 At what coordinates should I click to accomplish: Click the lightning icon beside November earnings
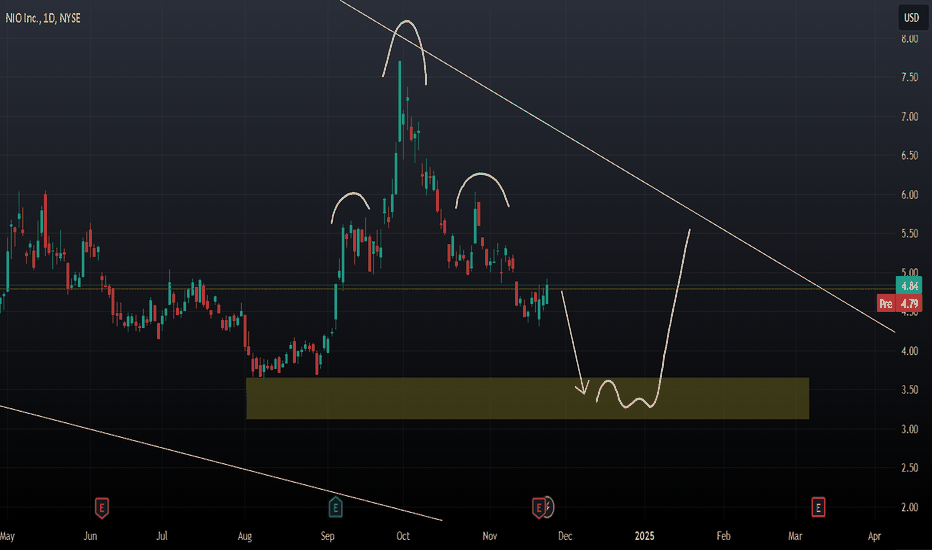tap(549, 507)
